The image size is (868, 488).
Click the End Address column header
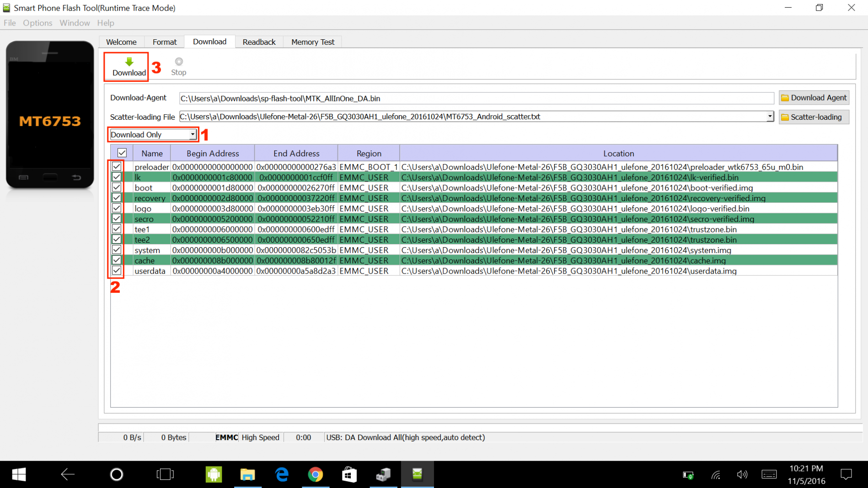296,154
